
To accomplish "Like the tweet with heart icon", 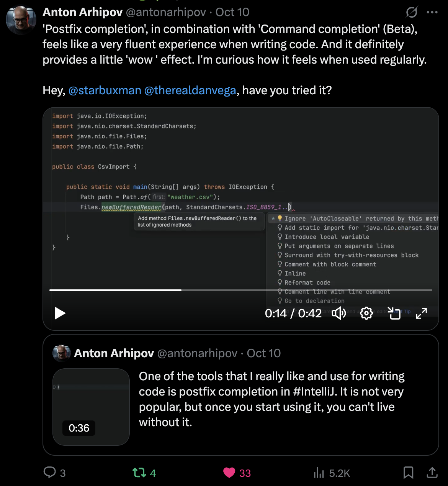I will point(229,473).
